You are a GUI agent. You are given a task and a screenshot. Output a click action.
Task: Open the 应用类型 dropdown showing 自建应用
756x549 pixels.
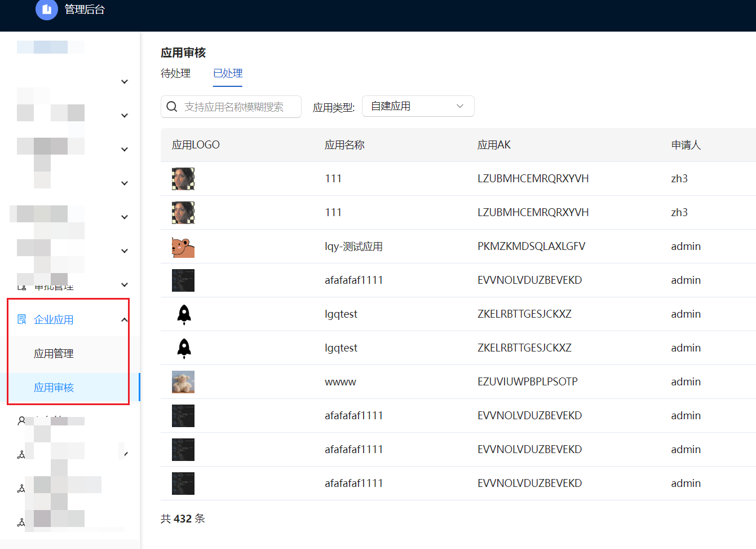coord(418,106)
